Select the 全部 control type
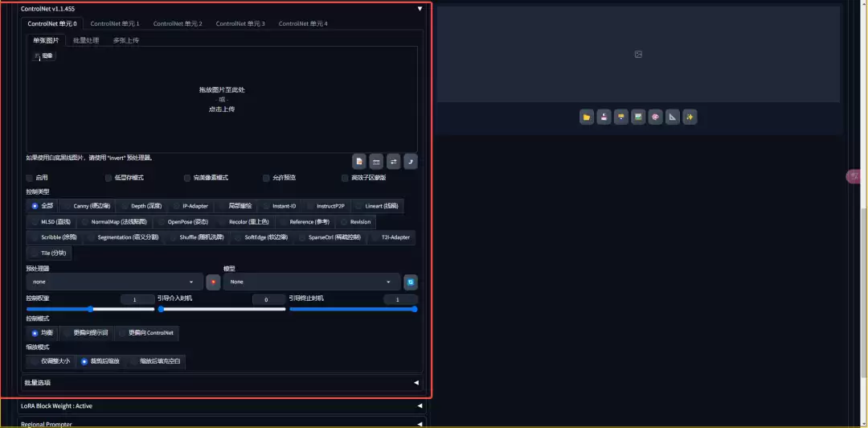 (x=42, y=206)
